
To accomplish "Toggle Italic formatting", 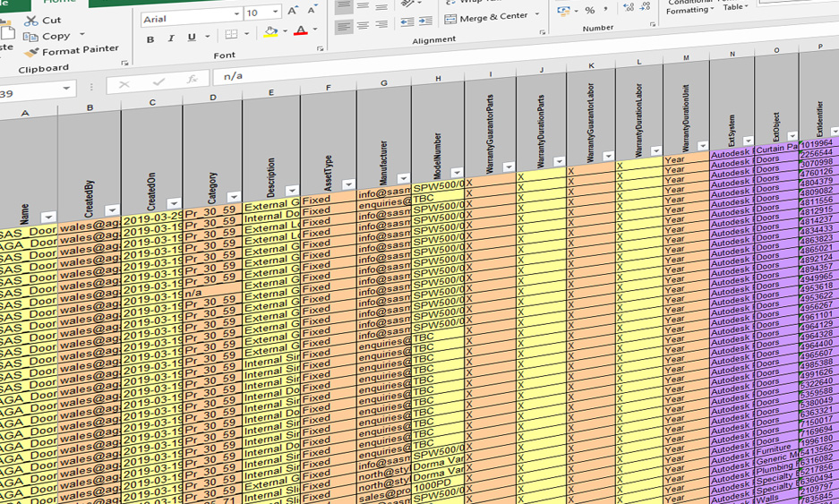I will [x=171, y=38].
